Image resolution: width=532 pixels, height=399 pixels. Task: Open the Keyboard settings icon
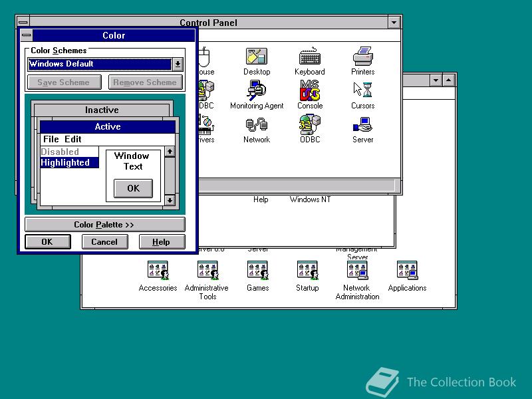309,61
